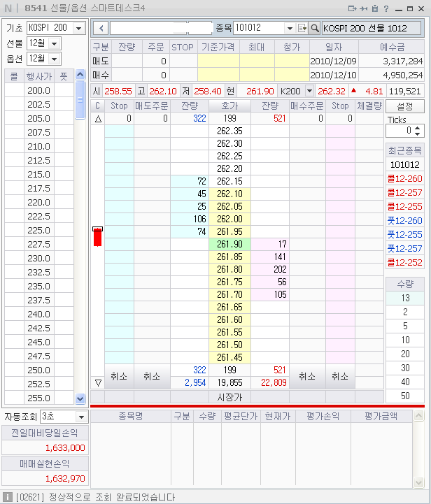431x504 pixels.
Task: Click the up triangle above order book
Action: tap(98, 119)
